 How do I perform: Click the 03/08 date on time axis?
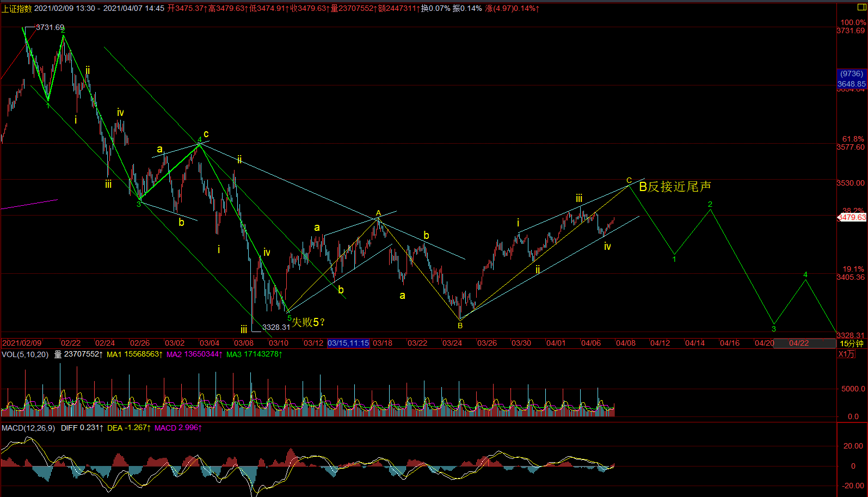[x=244, y=343]
